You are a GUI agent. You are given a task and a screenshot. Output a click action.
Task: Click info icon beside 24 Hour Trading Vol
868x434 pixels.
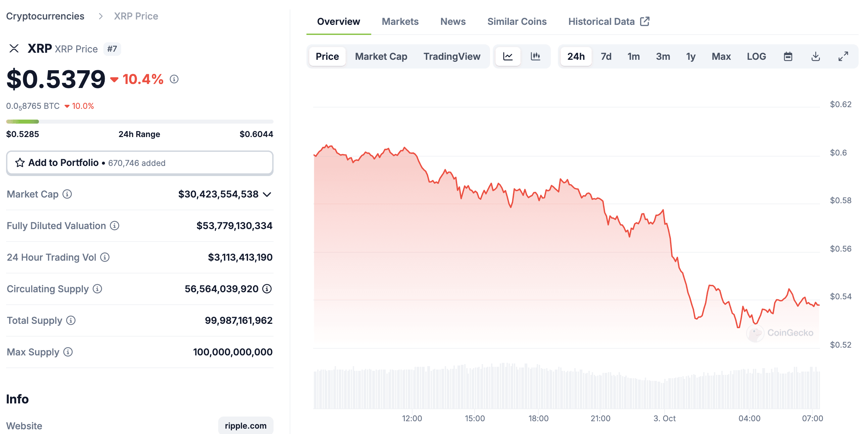tap(105, 257)
